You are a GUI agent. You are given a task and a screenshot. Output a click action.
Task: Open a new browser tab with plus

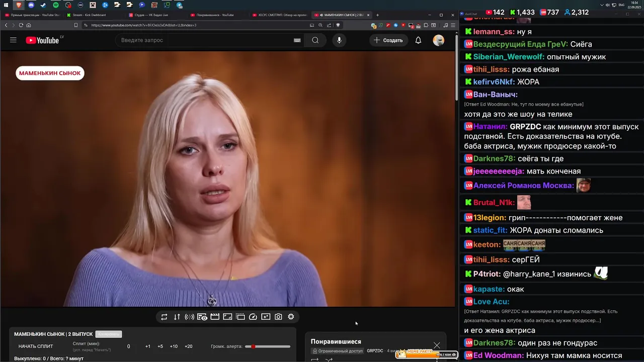point(377,15)
